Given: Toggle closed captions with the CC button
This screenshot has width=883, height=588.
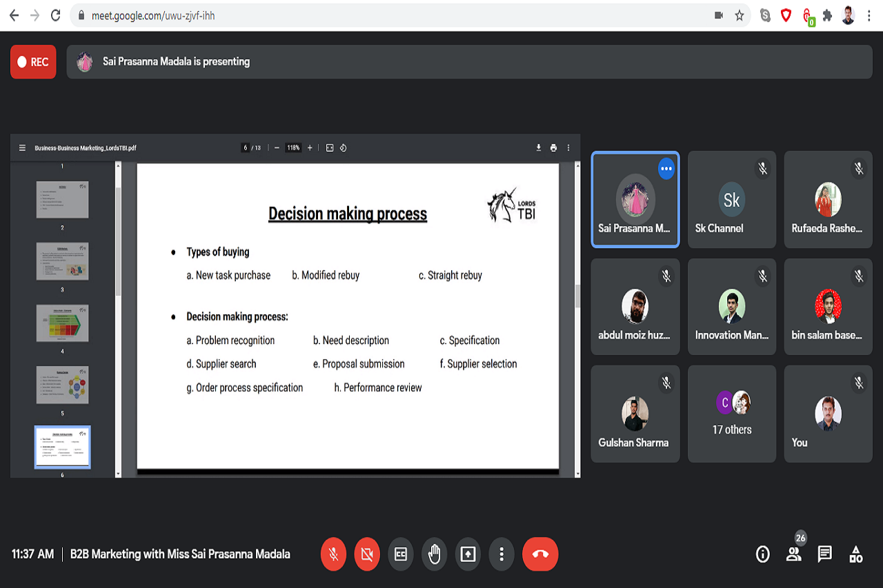Looking at the screenshot, I should [x=401, y=554].
